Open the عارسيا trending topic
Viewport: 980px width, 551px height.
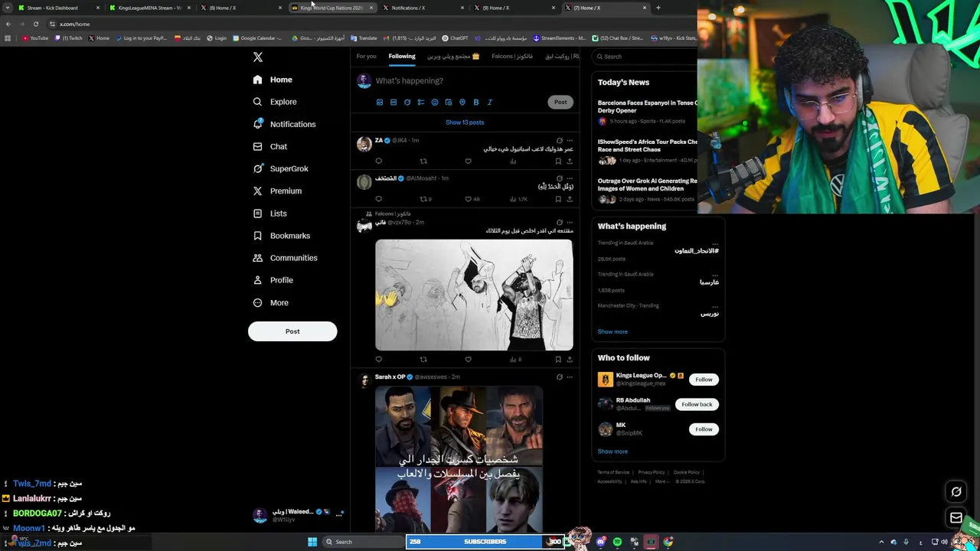(709, 282)
